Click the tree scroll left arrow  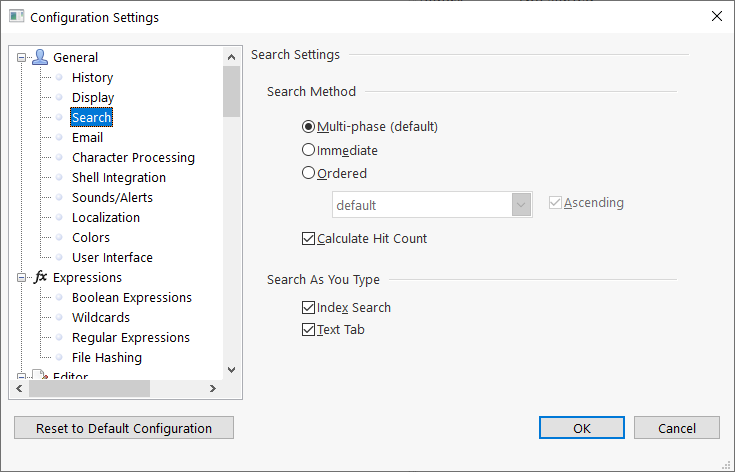19,389
